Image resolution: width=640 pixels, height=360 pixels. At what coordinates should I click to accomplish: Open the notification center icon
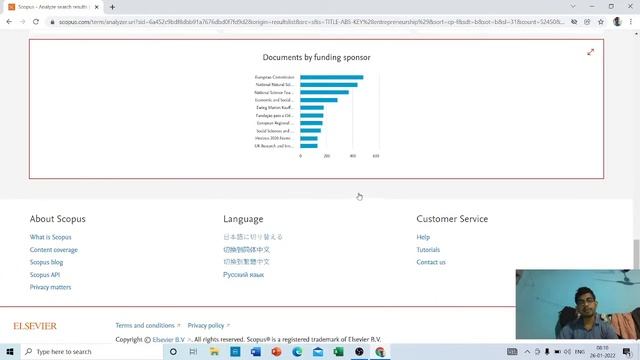click(627, 351)
